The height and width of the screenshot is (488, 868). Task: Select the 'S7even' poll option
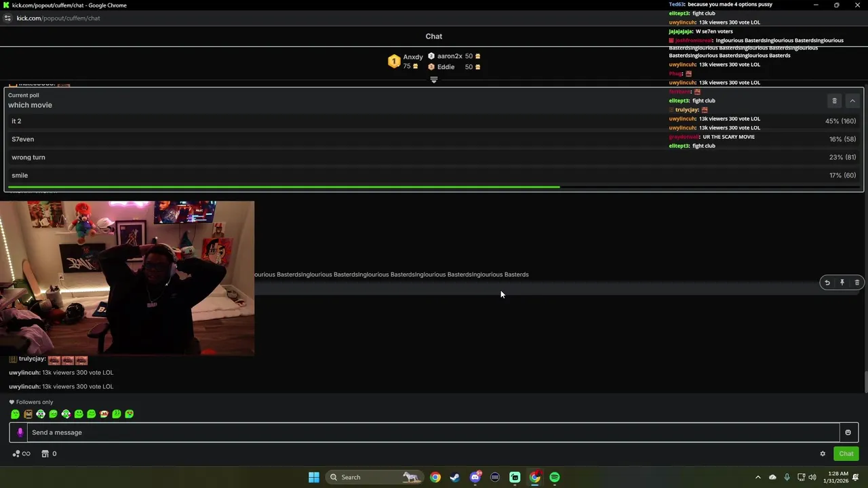click(x=434, y=139)
